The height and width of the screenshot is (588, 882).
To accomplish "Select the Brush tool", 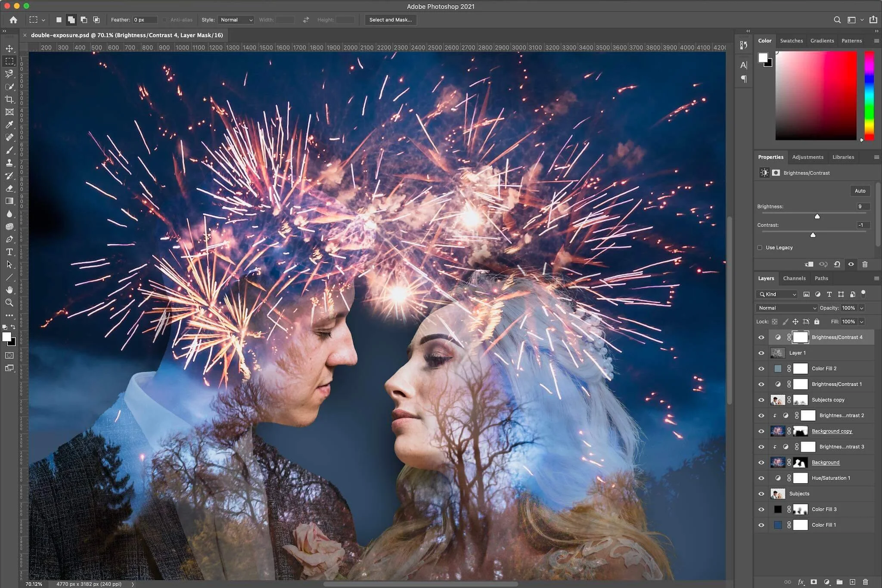I will (x=9, y=150).
